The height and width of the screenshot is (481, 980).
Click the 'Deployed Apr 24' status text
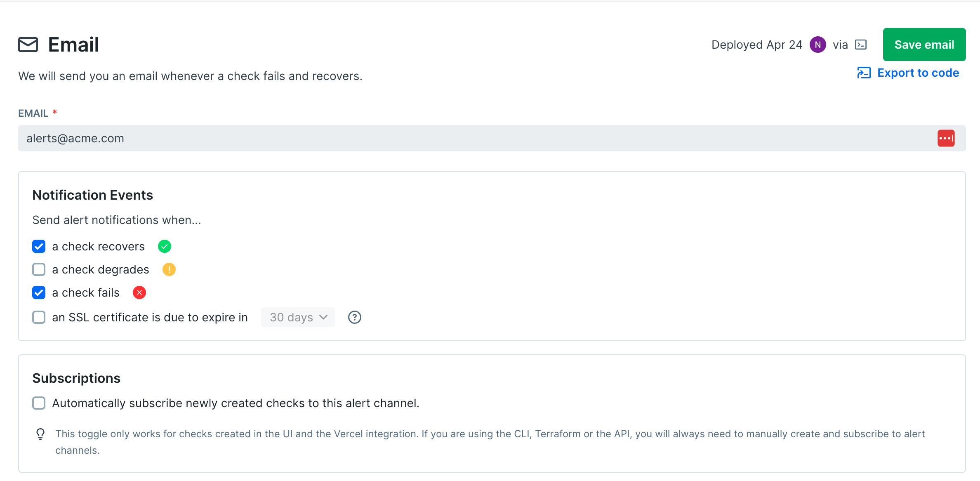pyautogui.click(x=756, y=44)
